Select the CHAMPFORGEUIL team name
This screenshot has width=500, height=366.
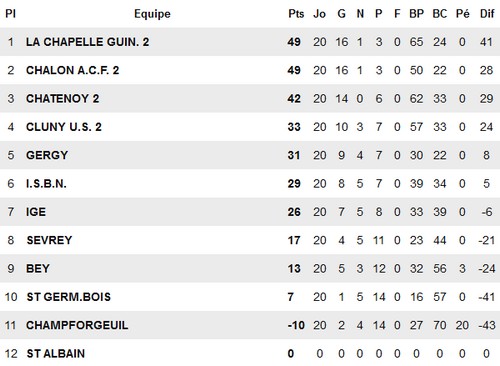pyautogui.click(x=77, y=325)
